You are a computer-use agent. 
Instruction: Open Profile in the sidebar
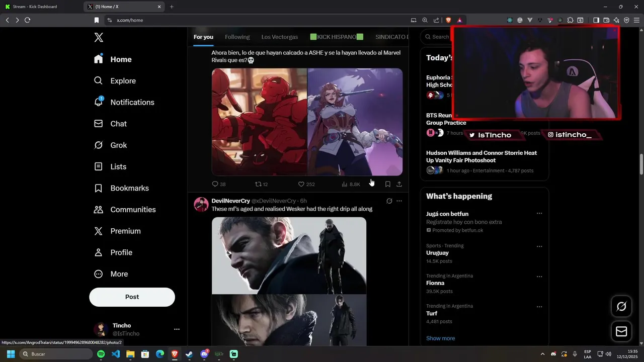114,252
